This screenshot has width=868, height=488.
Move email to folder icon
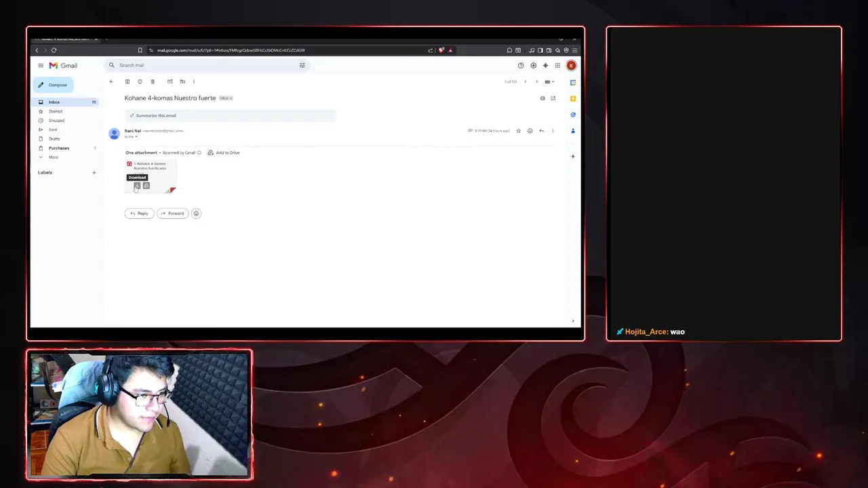click(182, 82)
